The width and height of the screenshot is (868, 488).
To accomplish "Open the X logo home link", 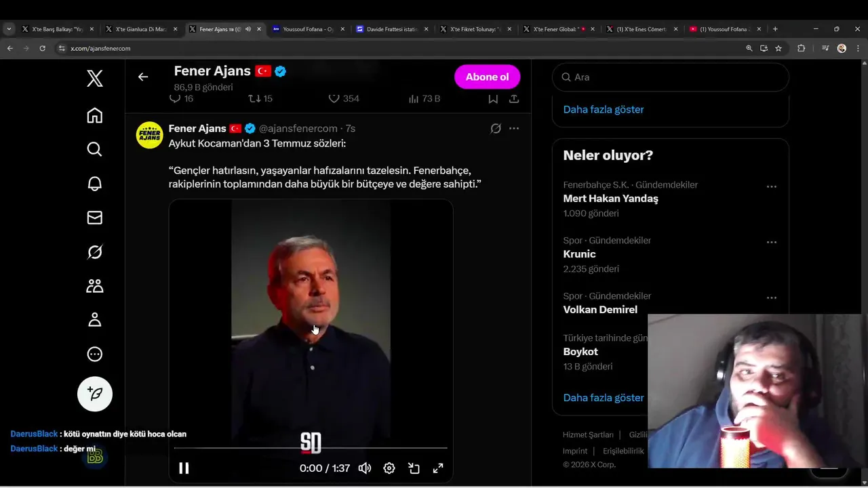I will pos(95,79).
